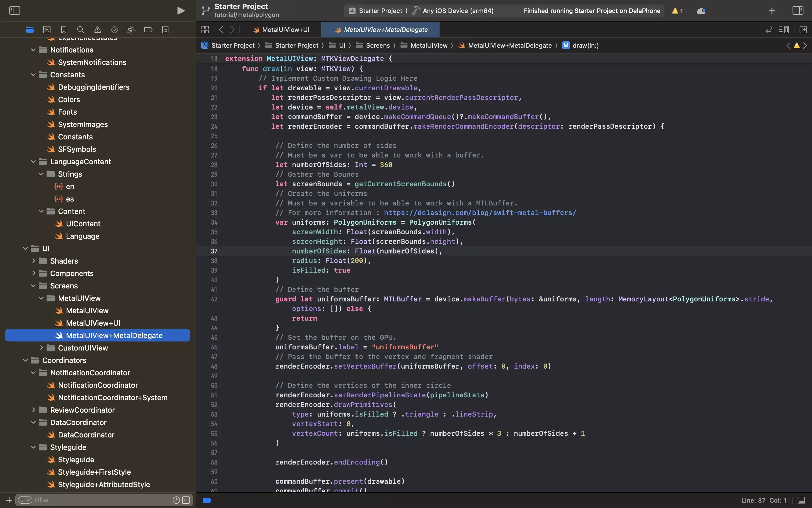812x508 pixels.
Task: Toggle the debug area at bottom right
Action: pyautogui.click(x=801, y=500)
